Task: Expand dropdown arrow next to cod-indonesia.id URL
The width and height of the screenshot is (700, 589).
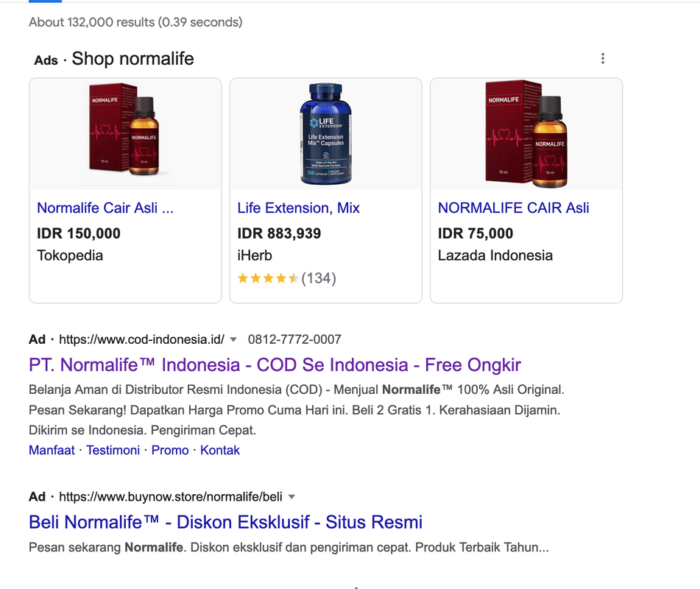Action: pos(233,339)
